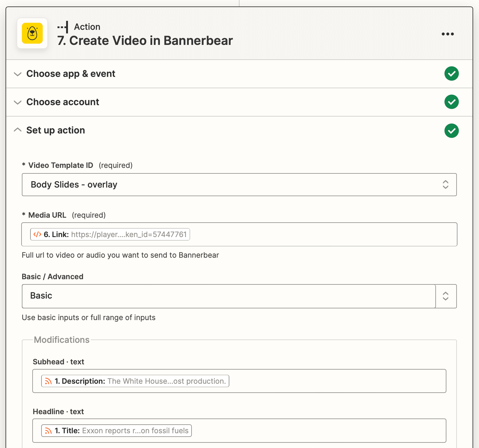Screen dimensions: 479x448
Task: Click RSS icon in Description pill
Action: (x=48, y=381)
